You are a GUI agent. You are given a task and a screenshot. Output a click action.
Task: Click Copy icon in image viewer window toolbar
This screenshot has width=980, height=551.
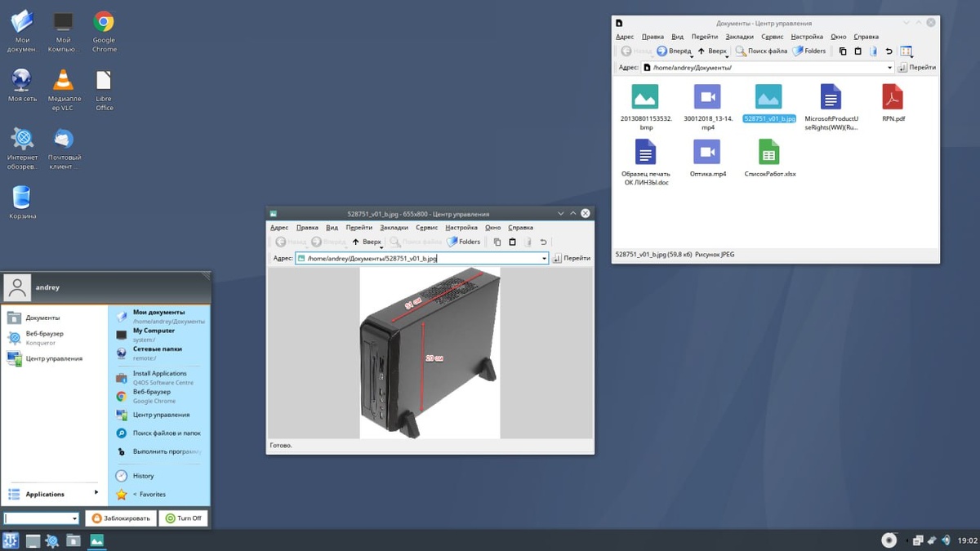tap(497, 242)
